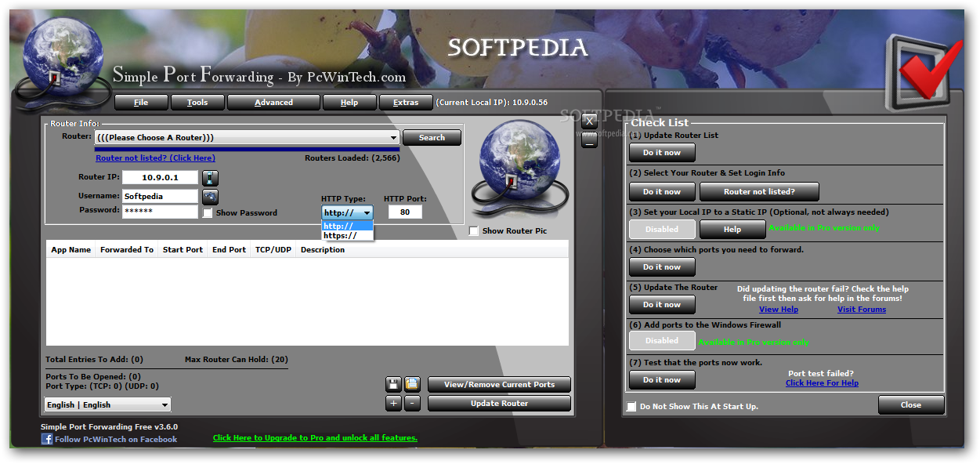The width and height of the screenshot is (980, 464).
Task: Open the View Help link
Action: (x=779, y=310)
